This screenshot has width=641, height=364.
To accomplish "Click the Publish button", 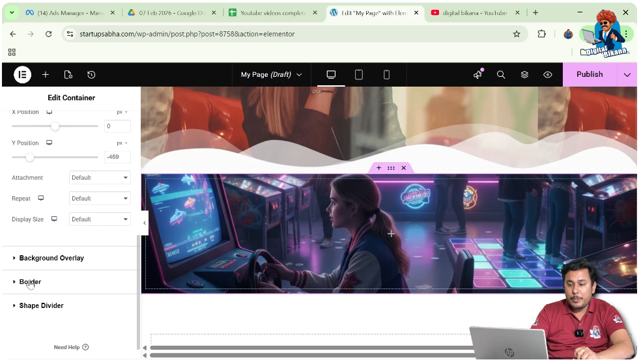I will 590,74.
